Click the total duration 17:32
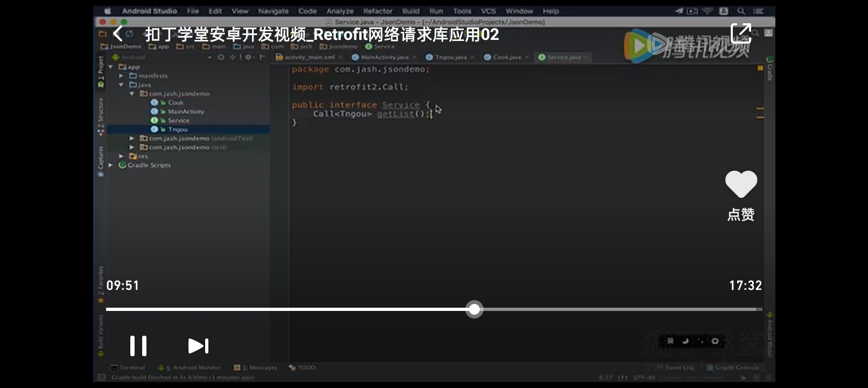Viewport: 868px width, 388px height. coord(746,286)
